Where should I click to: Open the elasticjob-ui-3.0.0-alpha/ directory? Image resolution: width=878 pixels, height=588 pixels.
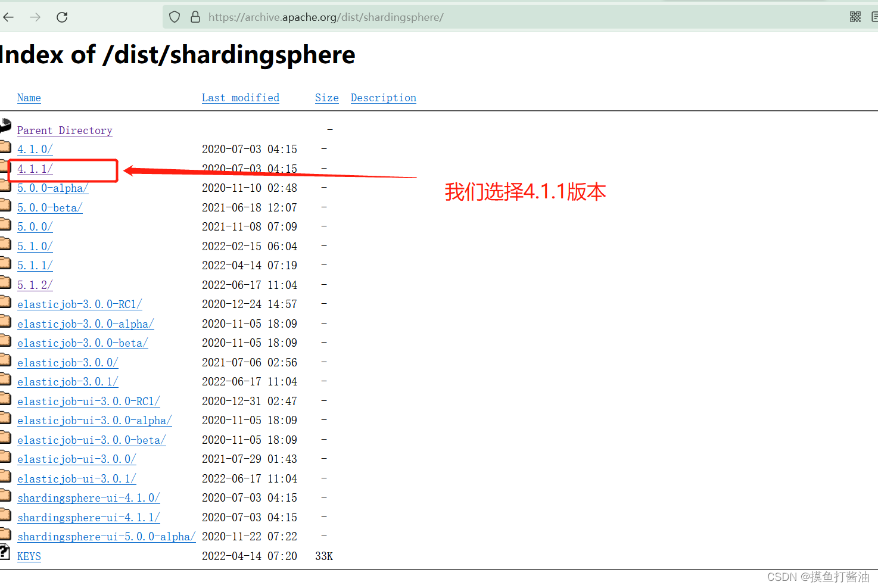[95, 421]
